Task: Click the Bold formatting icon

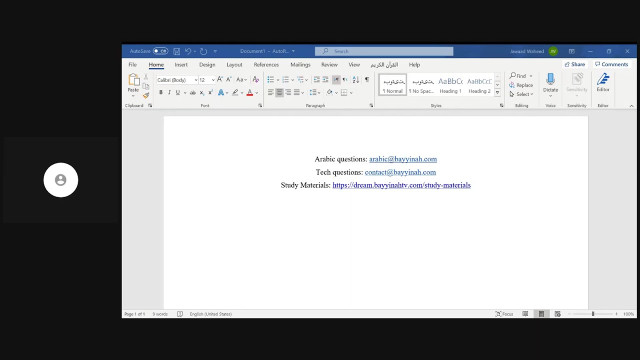Action: [161, 93]
